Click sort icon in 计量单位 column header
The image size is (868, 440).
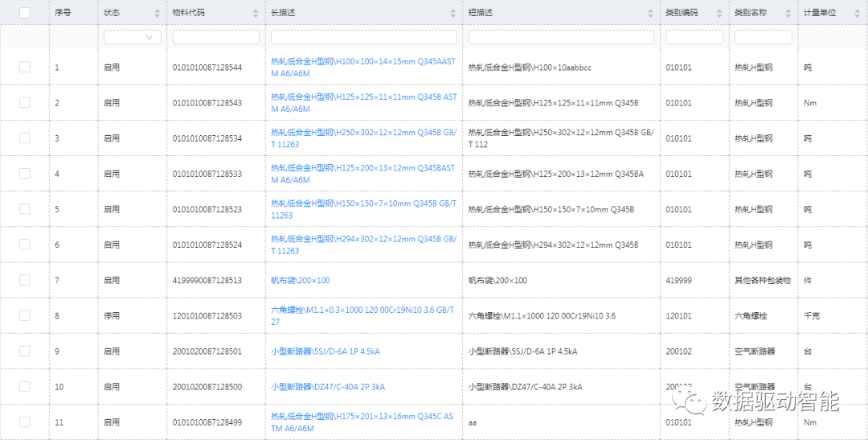[857, 14]
